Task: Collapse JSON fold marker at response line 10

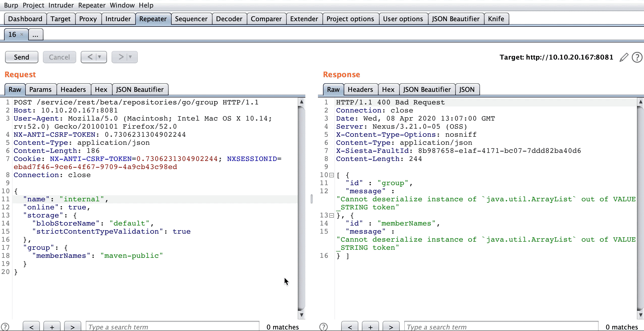Action: pyautogui.click(x=332, y=175)
